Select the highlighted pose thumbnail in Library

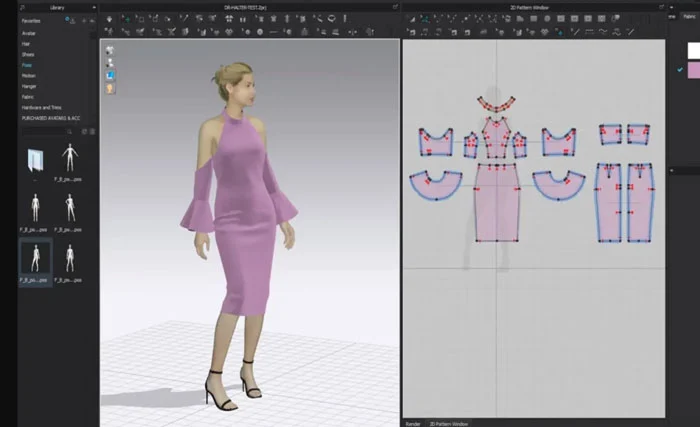(x=35, y=262)
